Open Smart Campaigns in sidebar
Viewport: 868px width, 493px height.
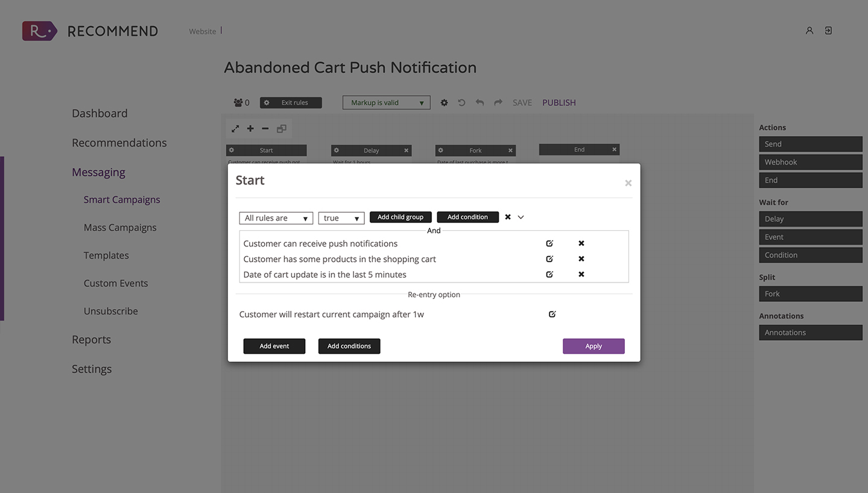(x=122, y=199)
